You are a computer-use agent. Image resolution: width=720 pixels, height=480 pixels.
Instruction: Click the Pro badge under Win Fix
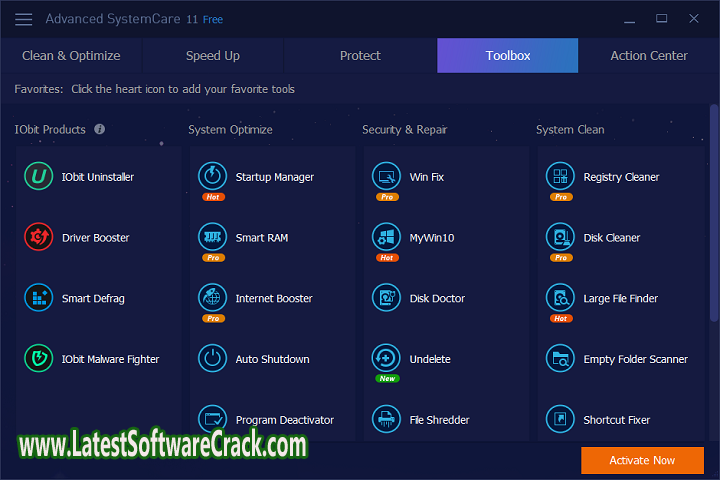(387, 197)
